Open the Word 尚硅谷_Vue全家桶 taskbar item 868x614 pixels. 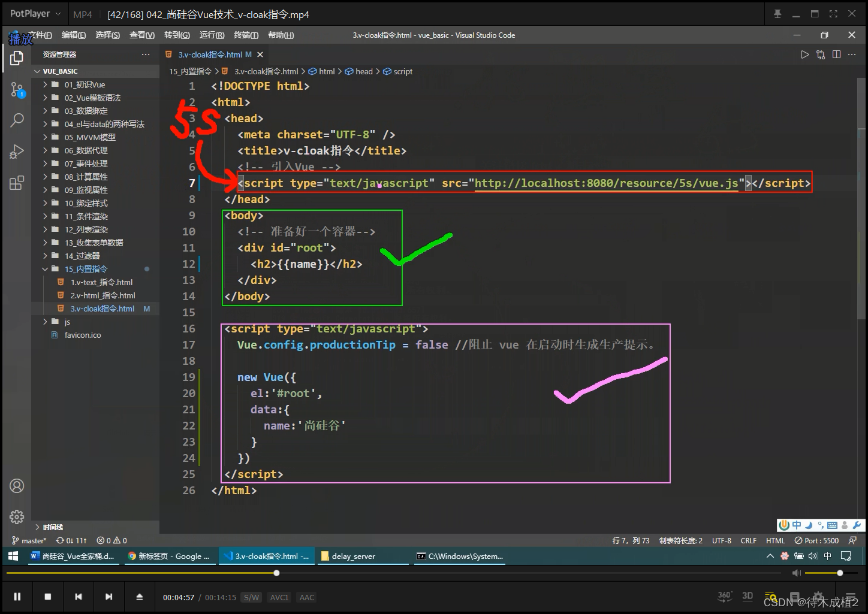73,556
